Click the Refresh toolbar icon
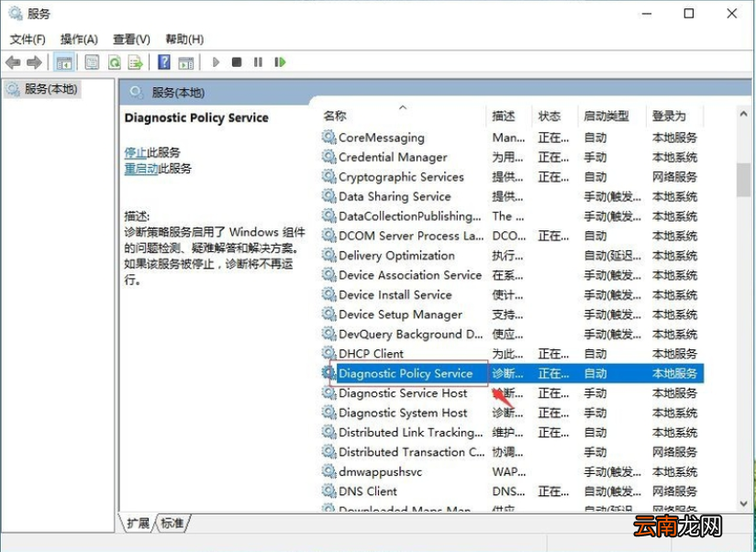 point(115,62)
